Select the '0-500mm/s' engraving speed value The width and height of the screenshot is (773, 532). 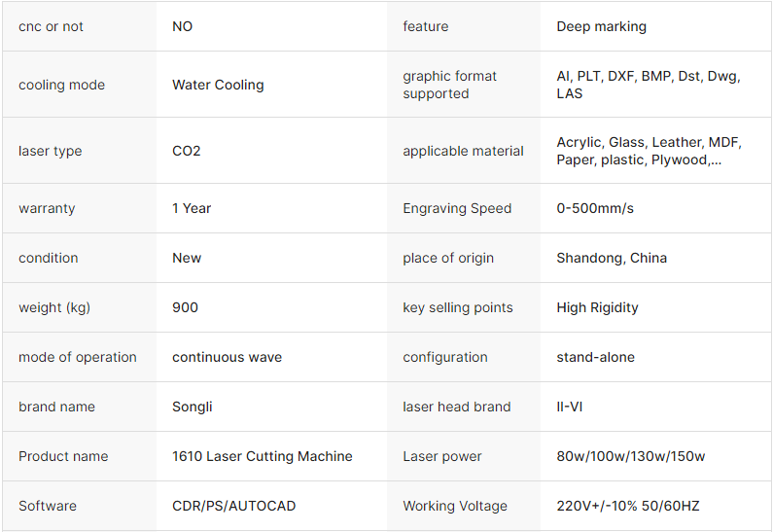(x=594, y=208)
